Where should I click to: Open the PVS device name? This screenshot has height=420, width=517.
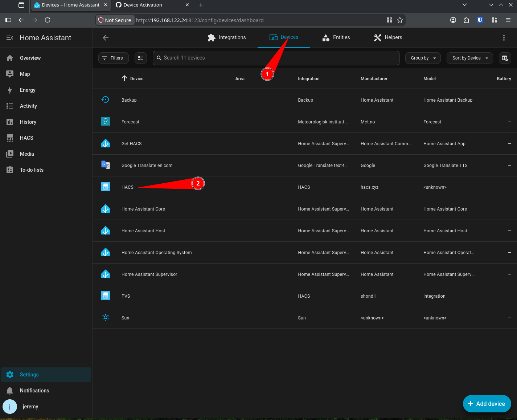click(126, 296)
